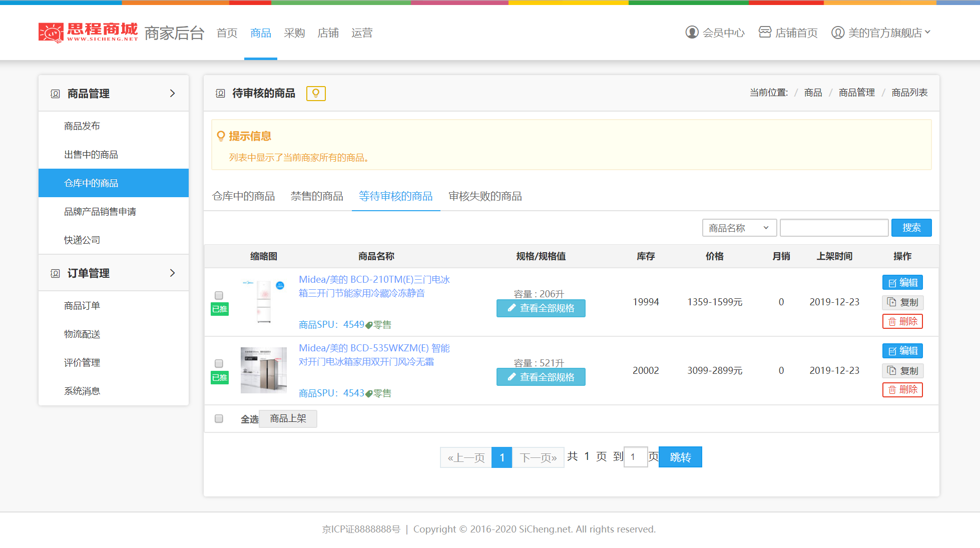980x548 pixels.
Task: Click 商品列表 in the breadcrumb
Action: [909, 93]
